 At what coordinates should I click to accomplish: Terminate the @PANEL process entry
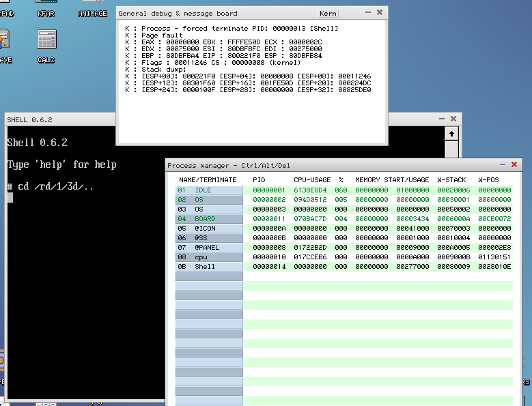click(208, 247)
